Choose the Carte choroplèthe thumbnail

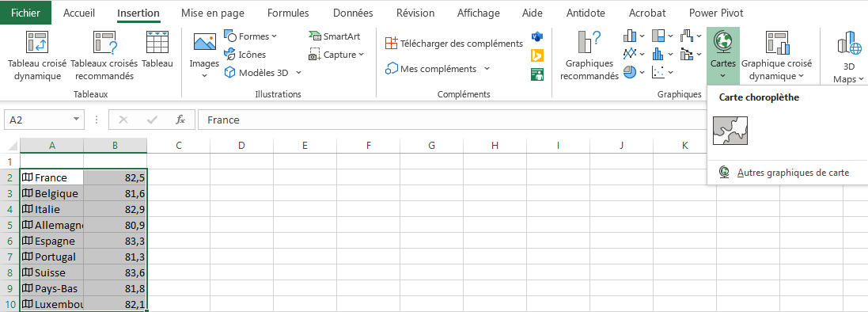(x=730, y=130)
